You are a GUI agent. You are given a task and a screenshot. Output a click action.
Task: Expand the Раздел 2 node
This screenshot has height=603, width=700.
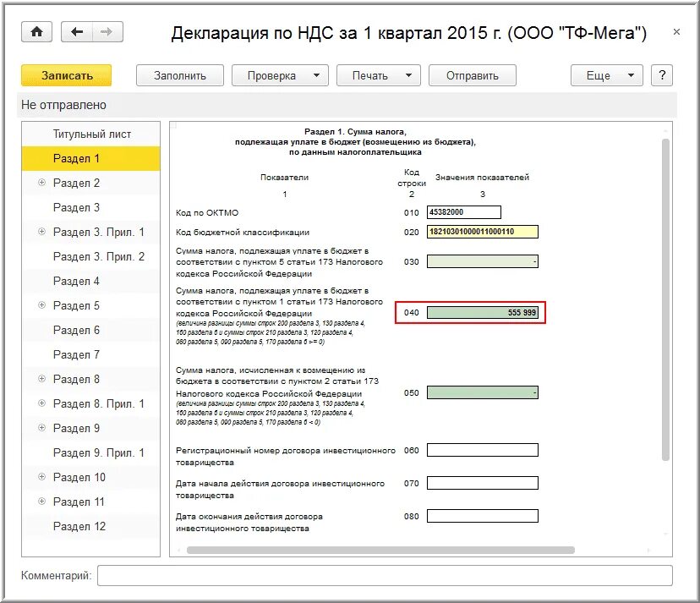(41, 182)
